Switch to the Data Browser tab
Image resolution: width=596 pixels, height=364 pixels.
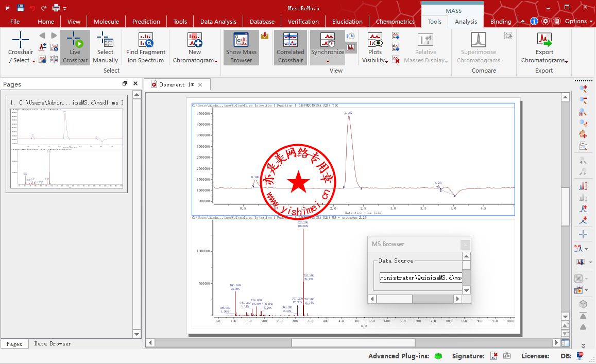click(53, 343)
